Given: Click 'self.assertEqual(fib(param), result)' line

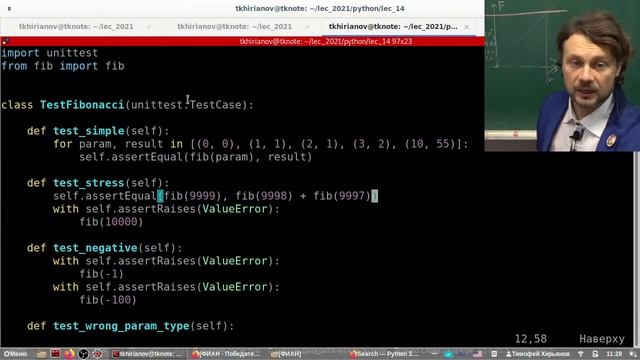Looking at the screenshot, I should pyautogui.click(x=196, y=157).
